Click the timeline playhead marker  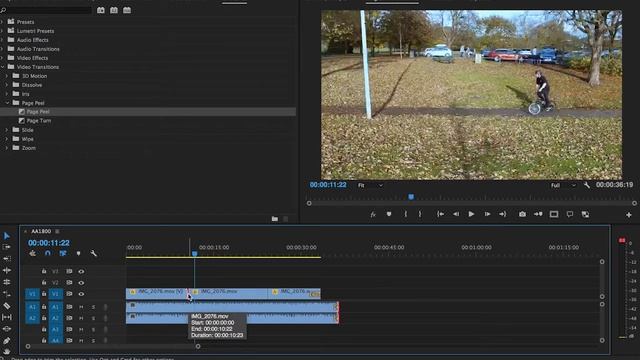tap(195, 254)
